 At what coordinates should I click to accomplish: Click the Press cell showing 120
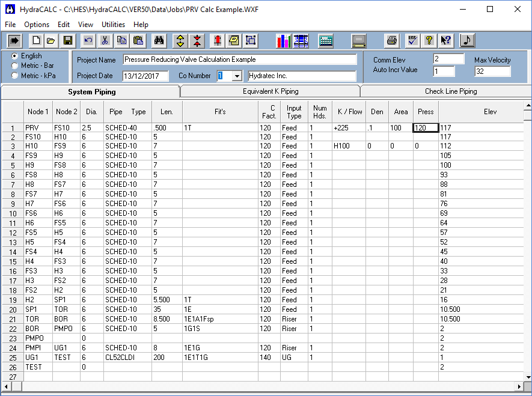point(426,128)
